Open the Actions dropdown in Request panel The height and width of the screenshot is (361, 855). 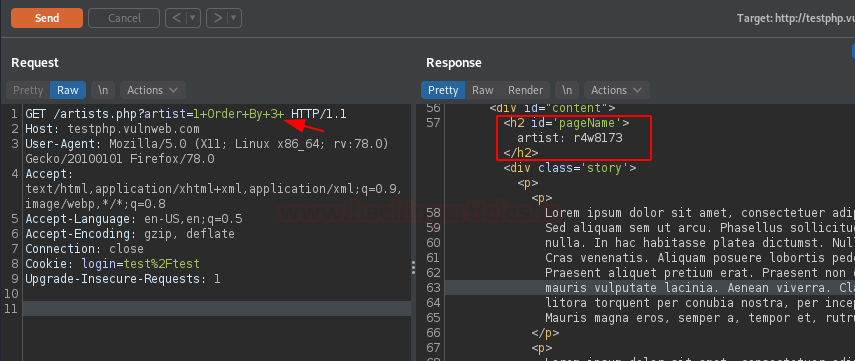pyautogui.click(x=153, y=90)
